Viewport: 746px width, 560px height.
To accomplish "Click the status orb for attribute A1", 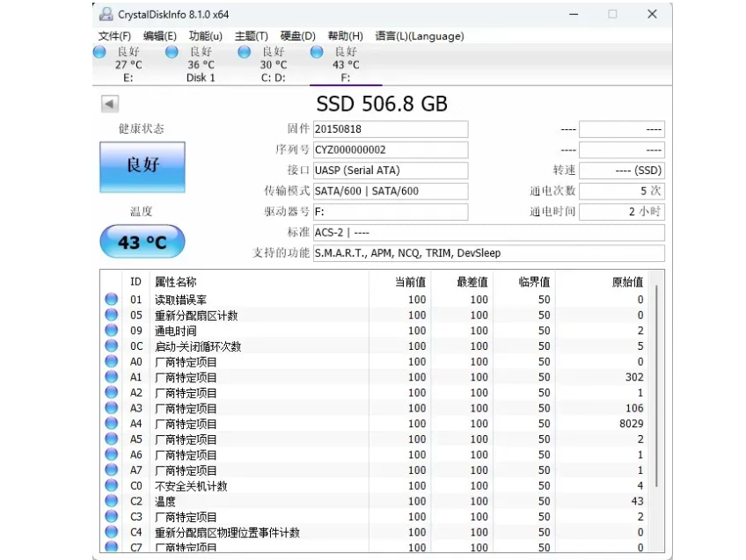I will click(x=112, y=376).
